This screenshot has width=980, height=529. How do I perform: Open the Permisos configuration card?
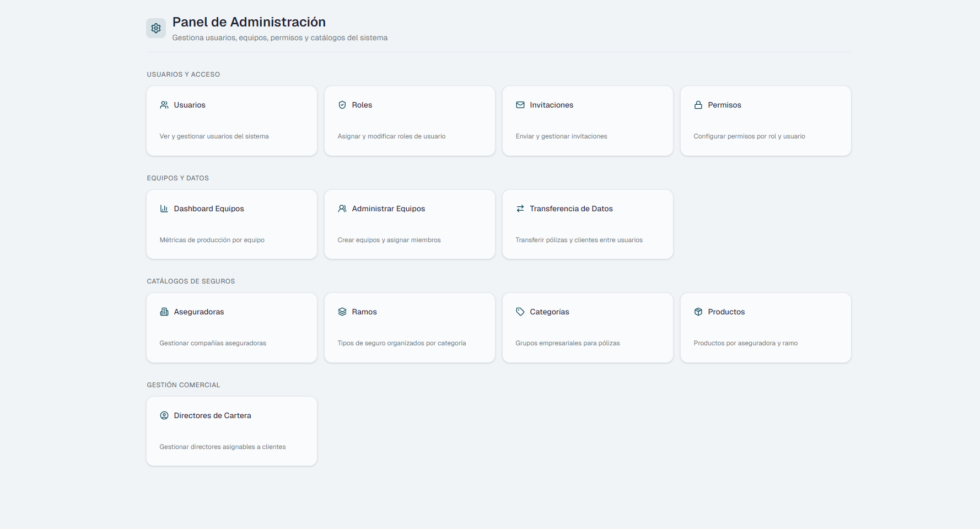[766, 120]
